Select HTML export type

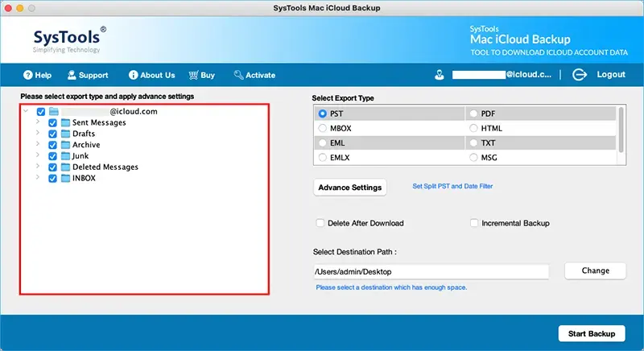point(473,128)
